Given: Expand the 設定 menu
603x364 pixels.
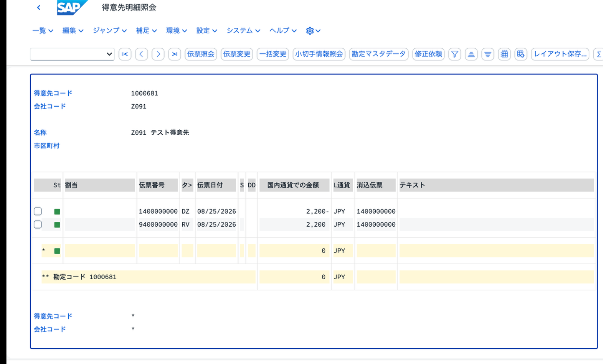Looking at the screenshot, I should click(207, 31).
